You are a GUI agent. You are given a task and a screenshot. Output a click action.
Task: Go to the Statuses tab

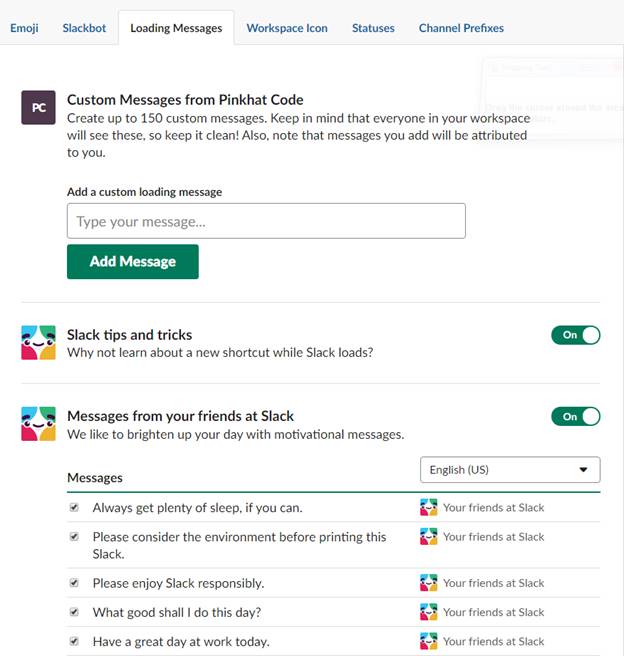pos(373,28)
